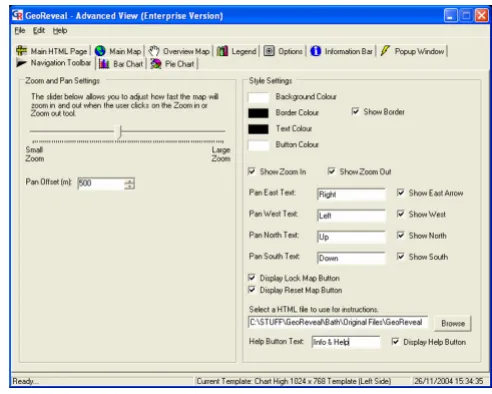Image resolution: width=492 pixels, height=394 pixels.
Task: Toggle Show West checkbox
Action: point(401,214)
